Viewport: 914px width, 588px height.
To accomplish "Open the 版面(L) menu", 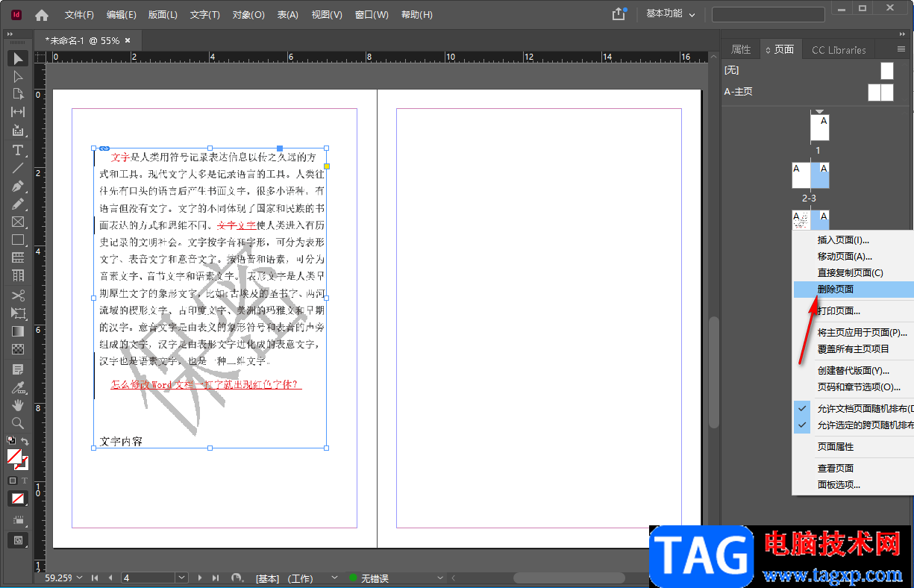I will point(163,15).
